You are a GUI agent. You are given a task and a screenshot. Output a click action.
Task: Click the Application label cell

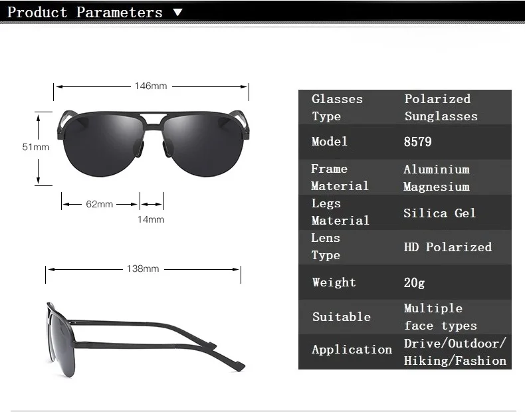352,350
